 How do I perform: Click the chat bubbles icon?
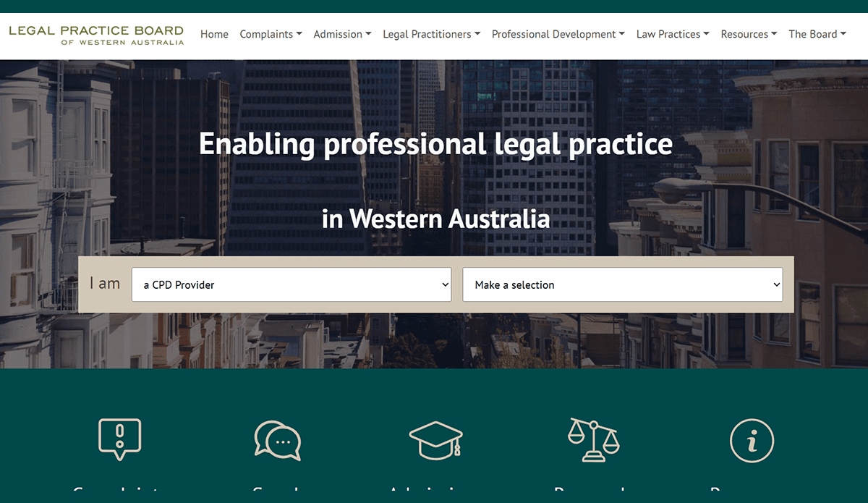tap(278, 441)
